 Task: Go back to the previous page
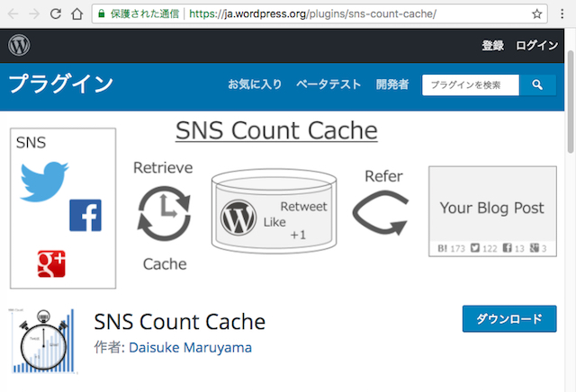(12, 14)
